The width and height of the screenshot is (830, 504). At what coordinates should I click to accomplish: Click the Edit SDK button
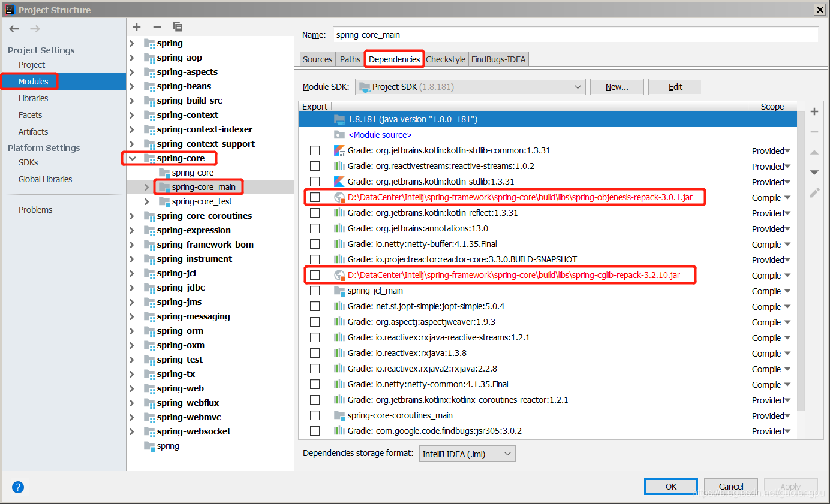tap(675, 87)
